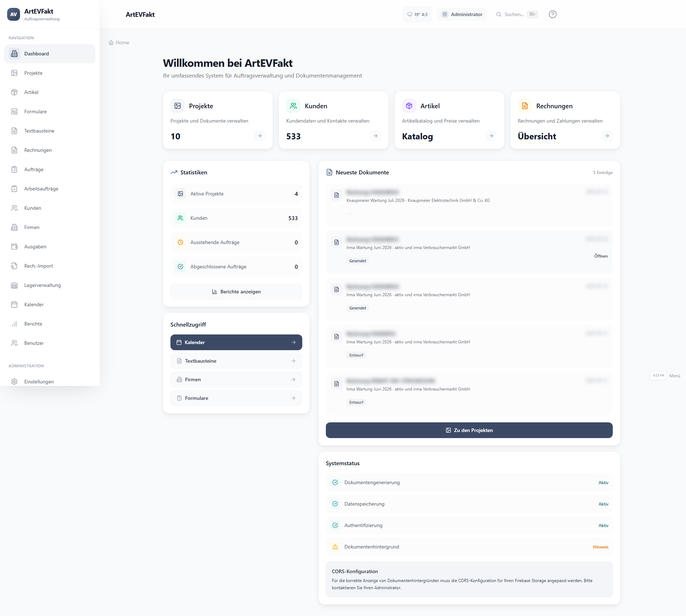
Task: Click the first Entwurf status badge
Action: click(x=356, y=355)
